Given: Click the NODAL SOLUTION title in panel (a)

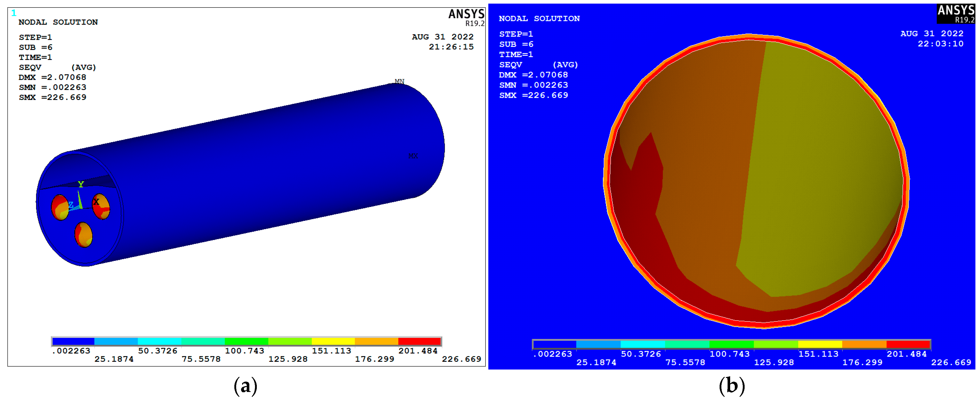Looking at the screenshot, I should 58,22.
